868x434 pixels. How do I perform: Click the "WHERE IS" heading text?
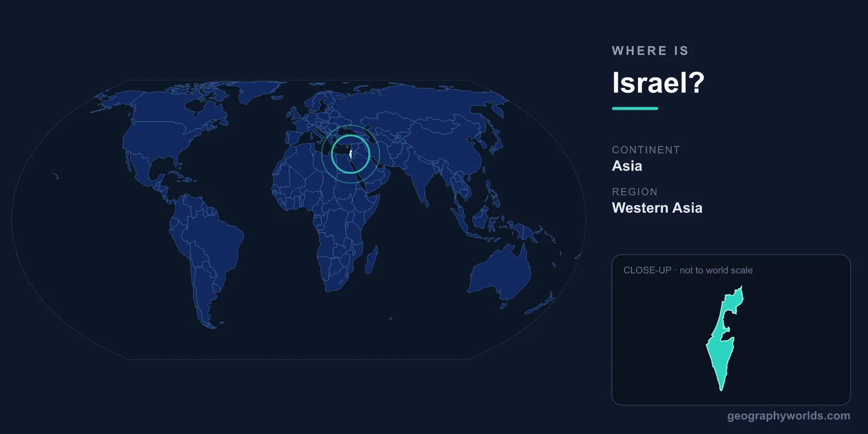click(x=650, y=51)
